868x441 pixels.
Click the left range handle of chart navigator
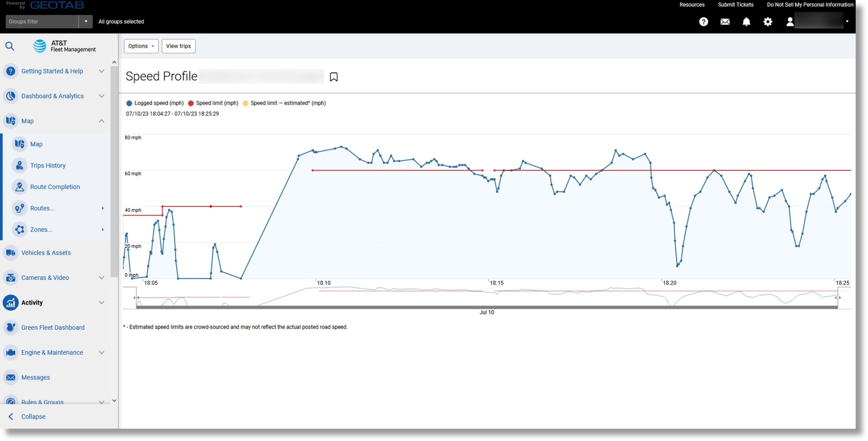coord(136,297)
